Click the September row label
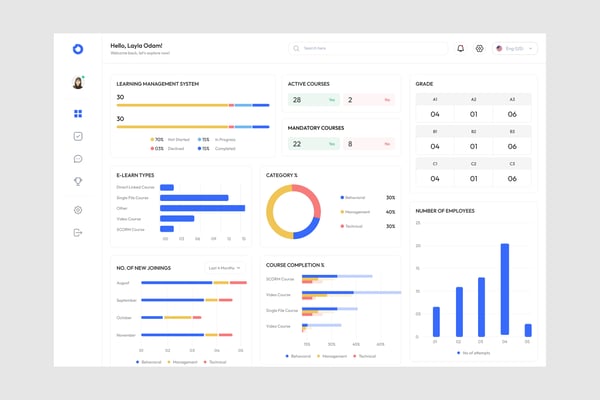 126,300
